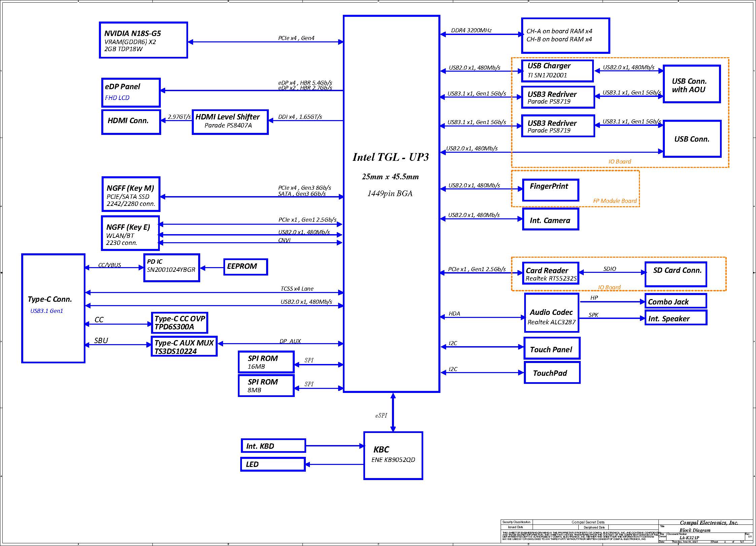
Task: Click the TPD6S300A part number
Action: click(174, 327)
